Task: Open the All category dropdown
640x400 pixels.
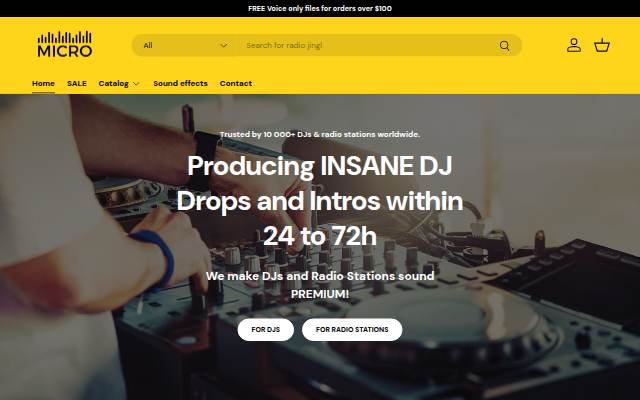Action: pyautogui.click(x=185, y=45)
